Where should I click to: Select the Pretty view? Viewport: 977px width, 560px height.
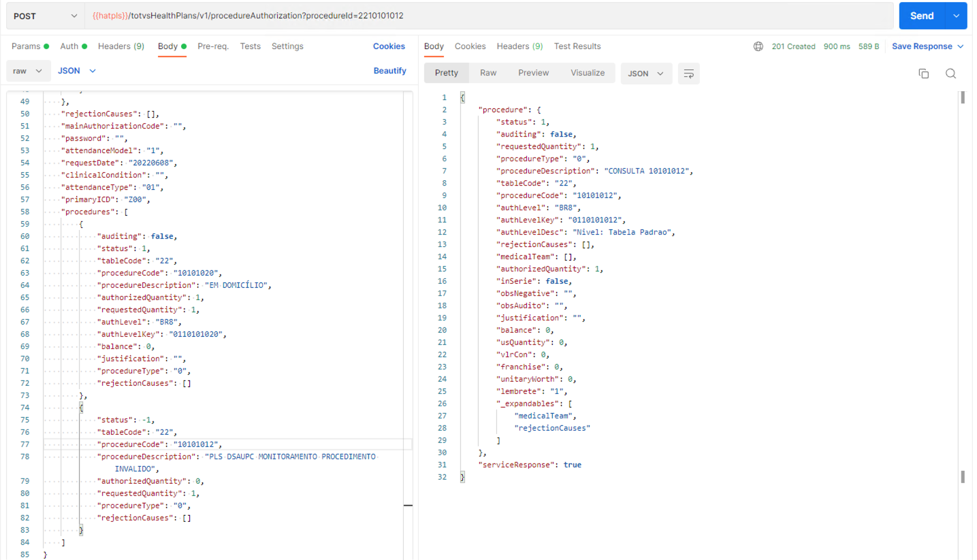point(447,73)
